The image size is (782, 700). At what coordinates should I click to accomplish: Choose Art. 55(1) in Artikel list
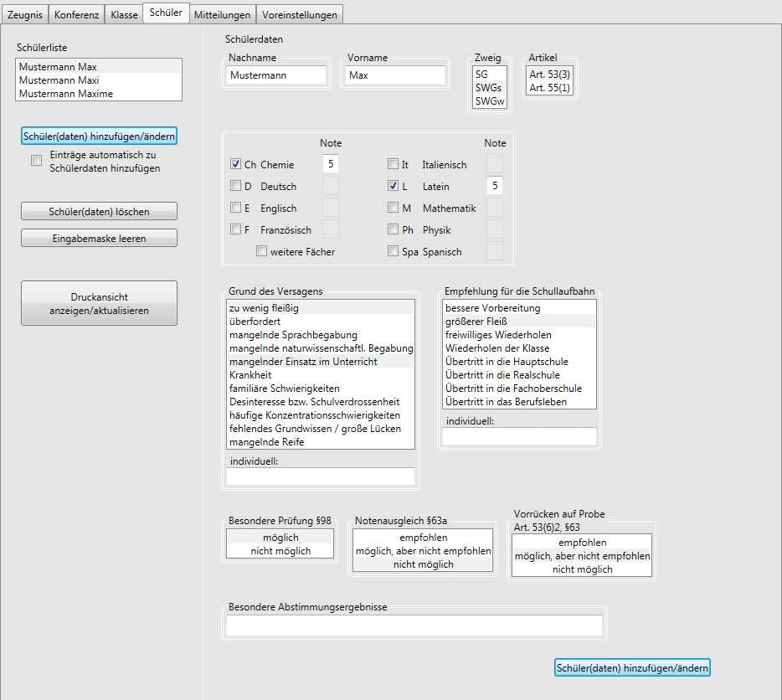coord(550,88)
